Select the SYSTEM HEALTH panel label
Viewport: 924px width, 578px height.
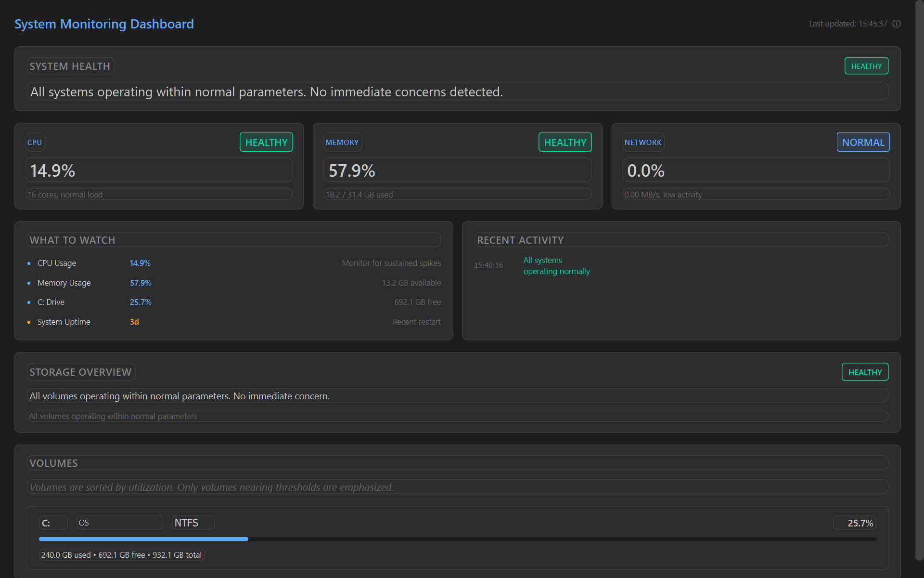point(70,66)
